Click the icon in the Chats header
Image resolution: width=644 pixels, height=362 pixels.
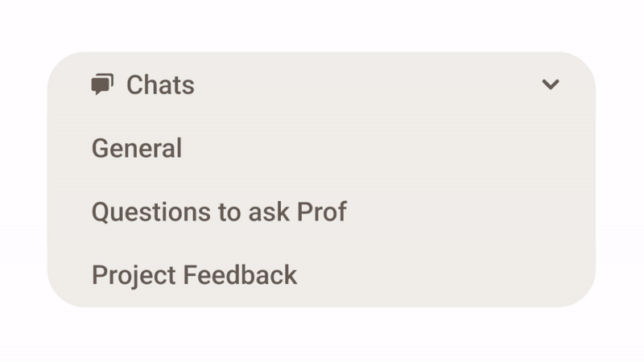102,84
